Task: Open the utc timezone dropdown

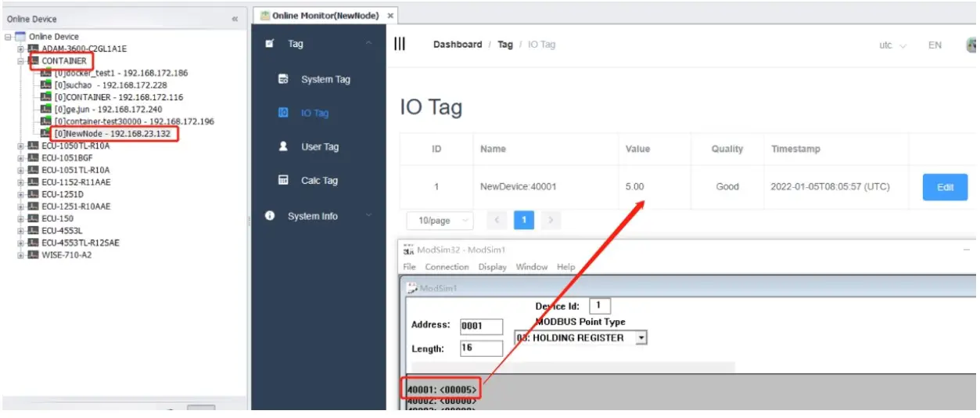Action: tap(892, 45)
